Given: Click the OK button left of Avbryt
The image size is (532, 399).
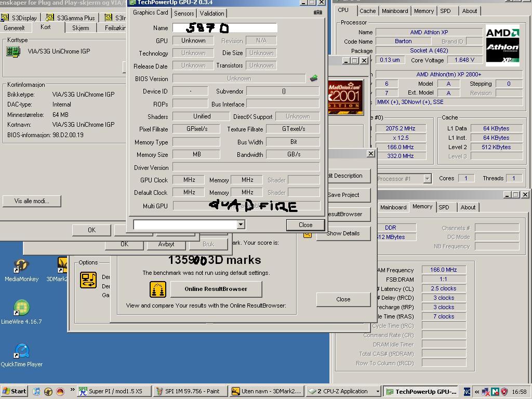Looking at the screenshot, I should [125, 244].
